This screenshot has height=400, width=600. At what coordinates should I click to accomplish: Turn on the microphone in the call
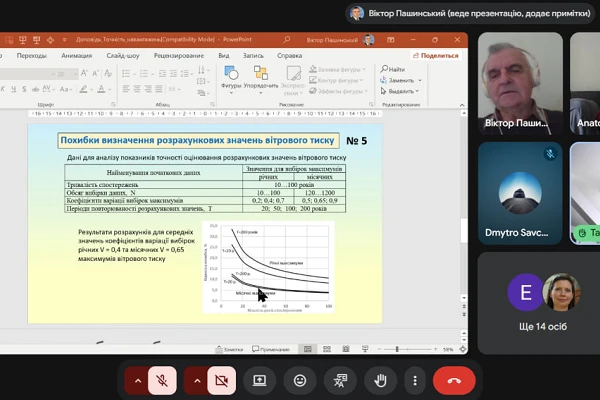(162, 380)
